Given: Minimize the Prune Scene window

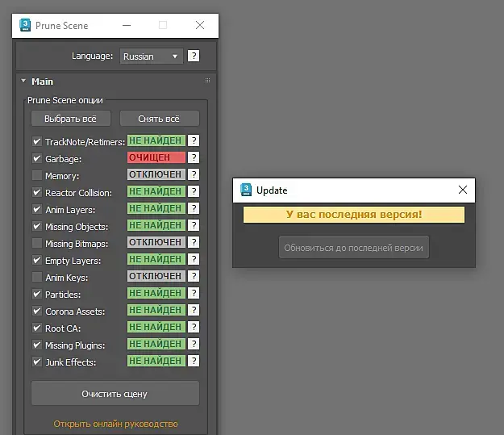Looking at the screenshot, I should [127, 25].
